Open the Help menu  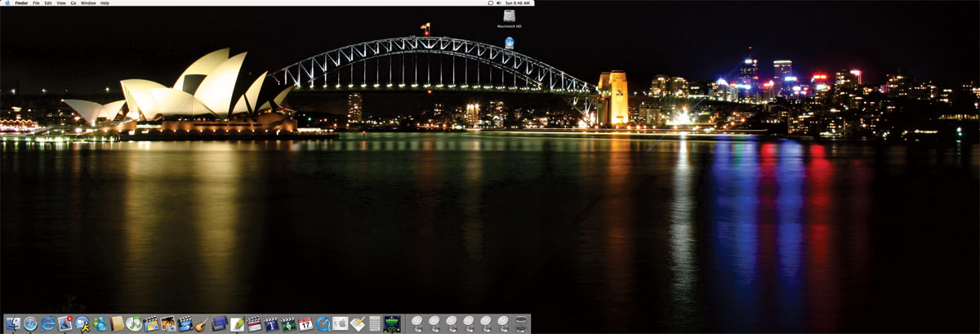point(105,3)
